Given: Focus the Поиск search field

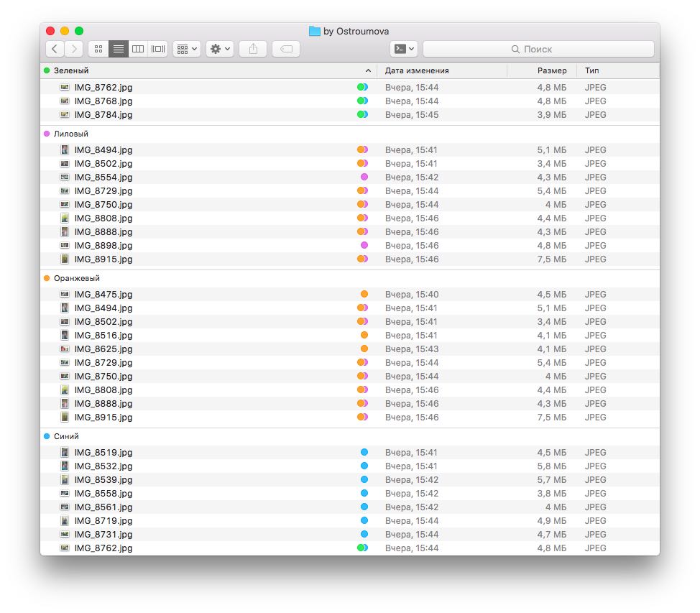Looking at the screenshot, I should coord(538,49).
